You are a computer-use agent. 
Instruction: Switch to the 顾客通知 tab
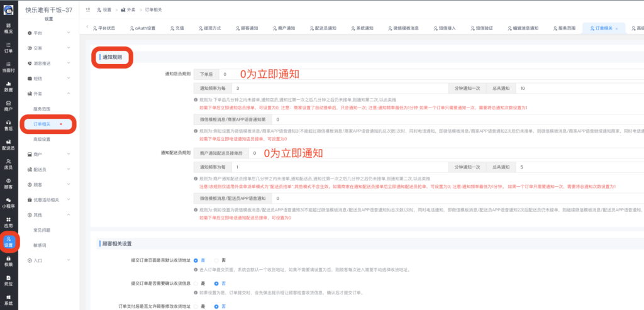coord(247,28)
